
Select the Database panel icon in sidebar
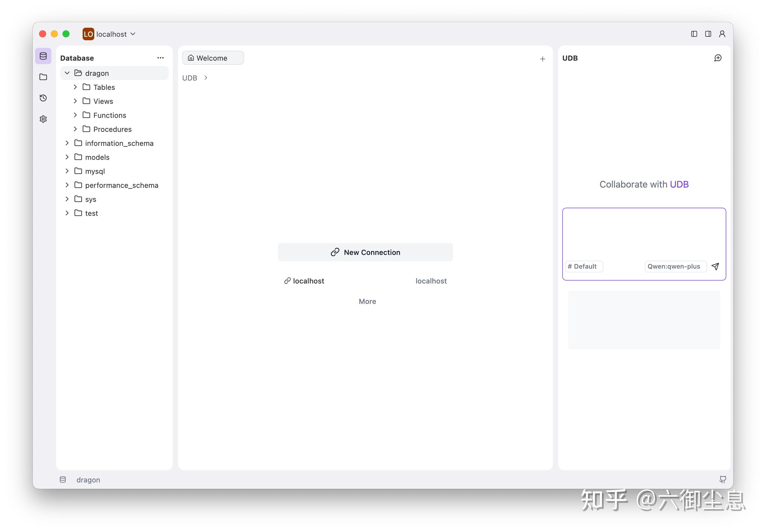(43, 56)
